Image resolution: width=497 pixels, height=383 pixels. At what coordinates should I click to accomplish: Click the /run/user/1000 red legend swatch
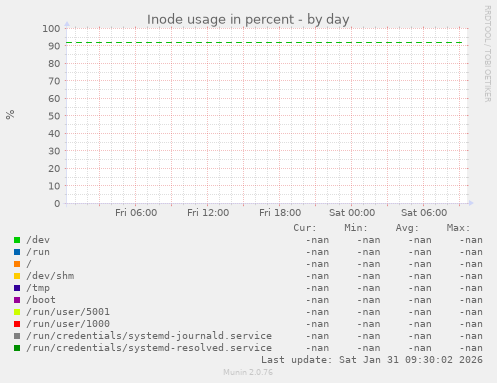[17, 324]
